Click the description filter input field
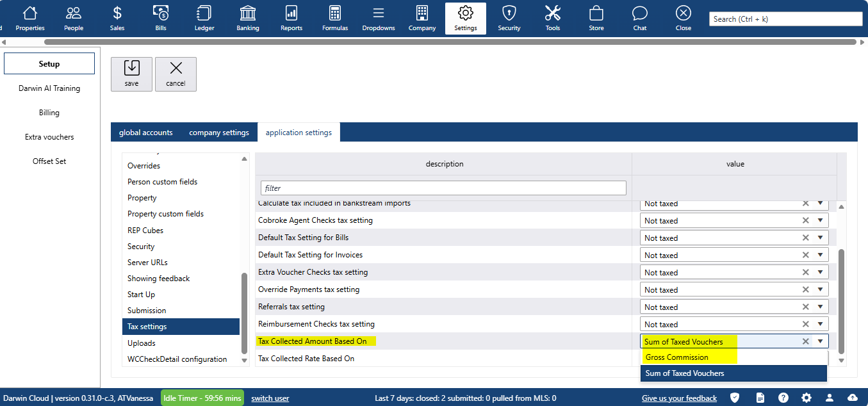Screen dimensions: 868x406 click(443, 188)
